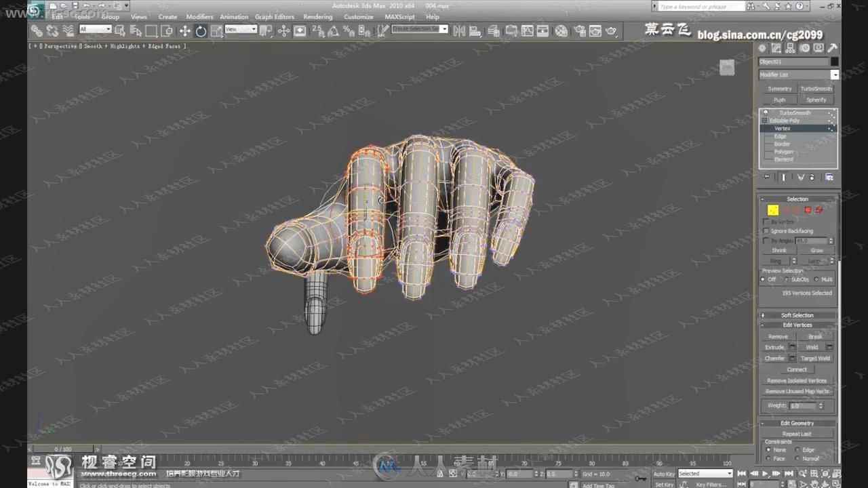
Task: Click the Unlink Selection icon
Action: click(52, 30)
